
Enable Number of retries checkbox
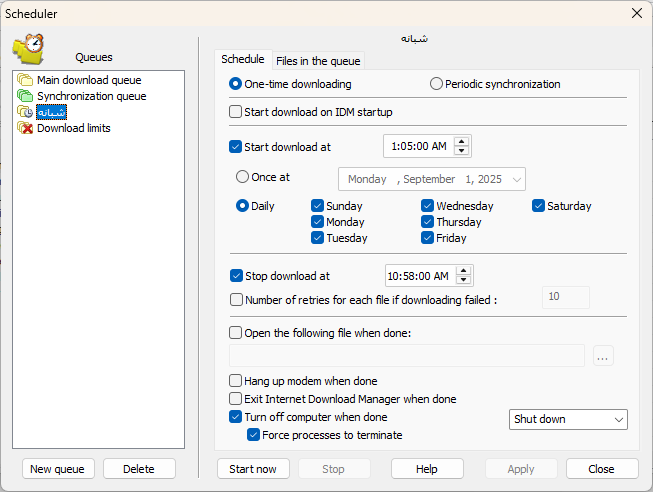point(236,300)
